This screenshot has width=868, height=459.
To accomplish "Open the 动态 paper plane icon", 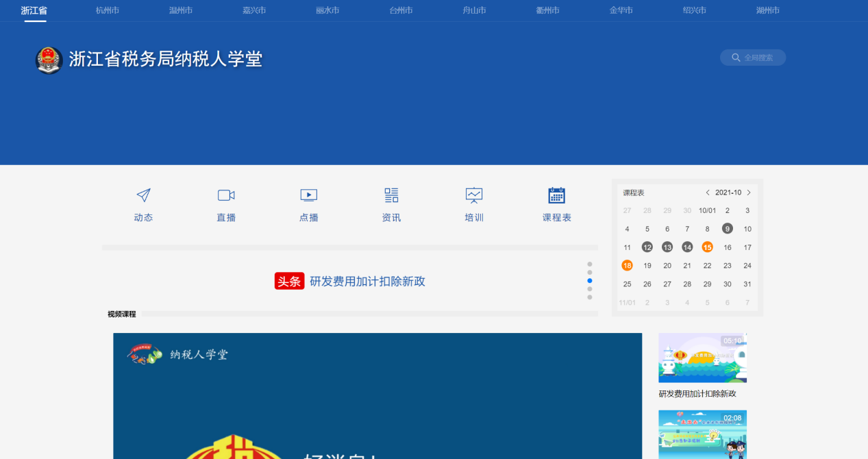I will [x=143, y=196].
